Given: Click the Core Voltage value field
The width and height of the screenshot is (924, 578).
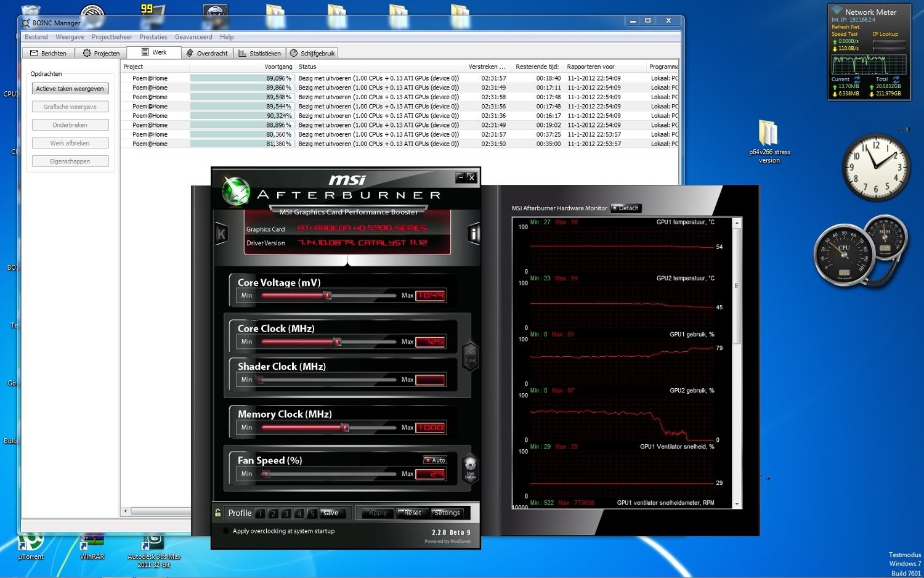Looking at the screenshot, I should (x=430, y=296).
